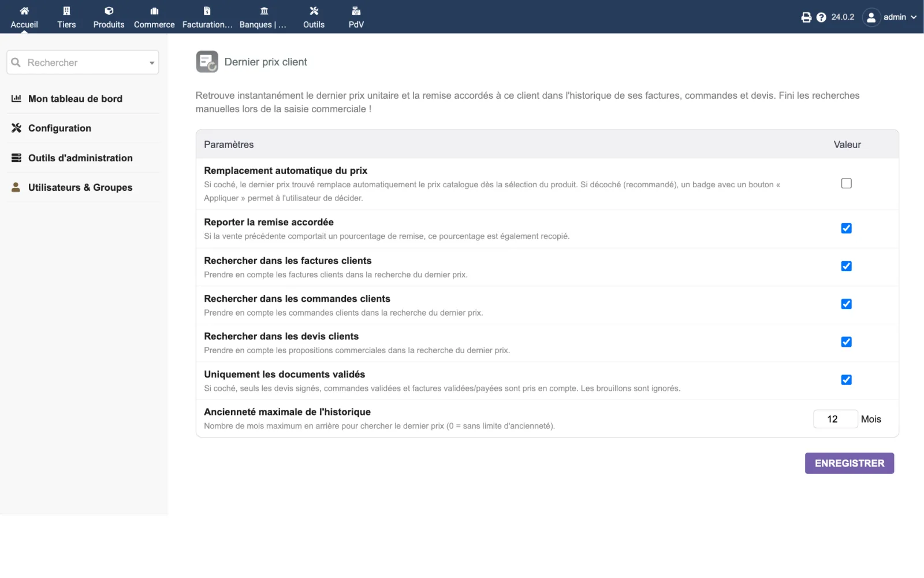Screen dimensions: 924x578
Task: Click the admin username label
Action: pos(895,17)
